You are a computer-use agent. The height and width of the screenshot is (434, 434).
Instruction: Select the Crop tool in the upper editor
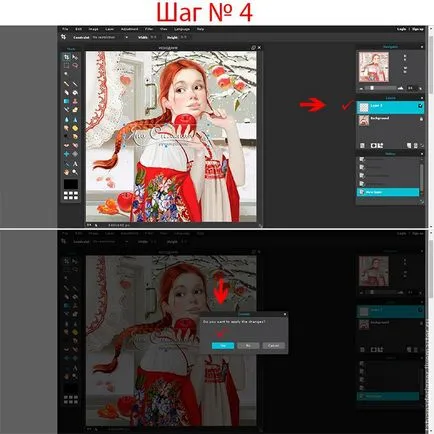coord(66,57)
